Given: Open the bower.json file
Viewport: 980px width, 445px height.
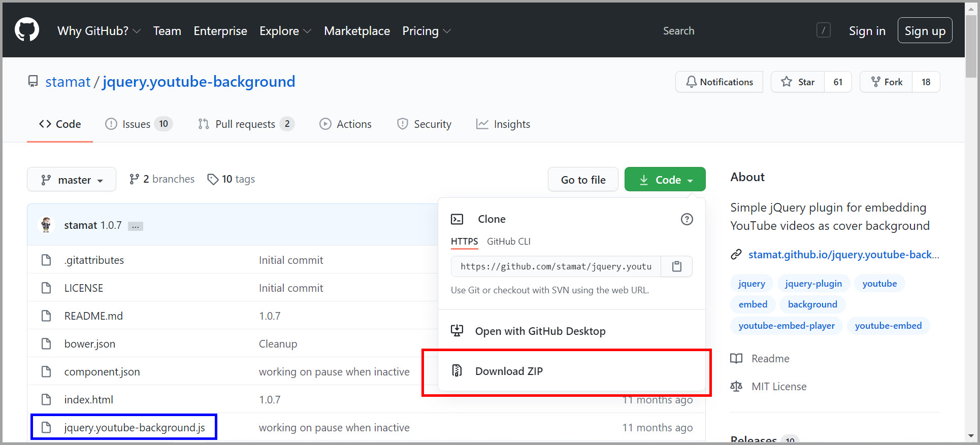Looking at the screenshot, I should (x=90, y=344).
